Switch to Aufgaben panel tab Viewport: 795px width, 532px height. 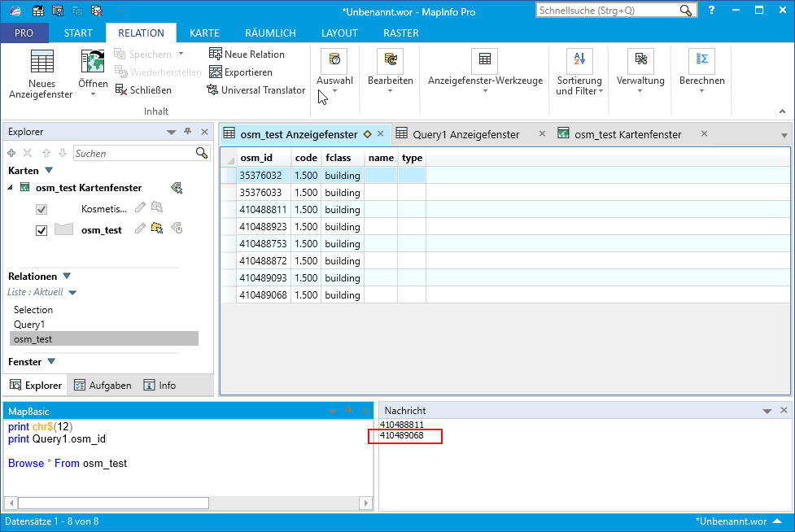coord(103,386)
